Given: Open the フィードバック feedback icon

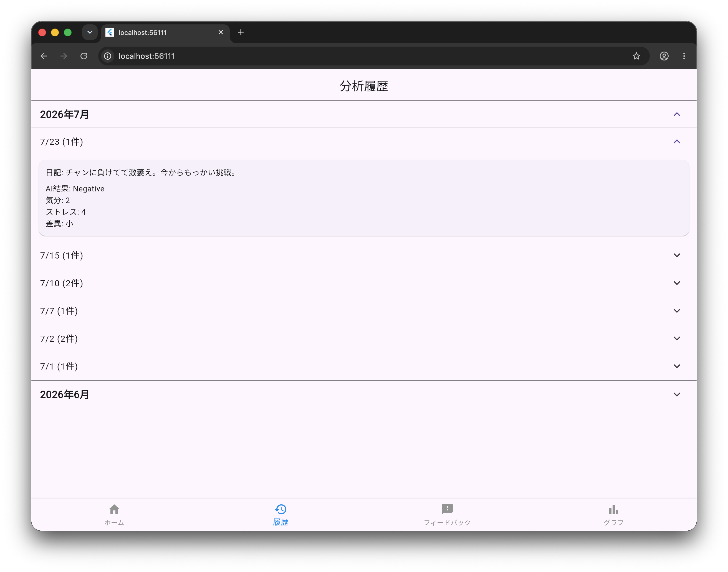Looking at the screenshot, I should 447,509.
